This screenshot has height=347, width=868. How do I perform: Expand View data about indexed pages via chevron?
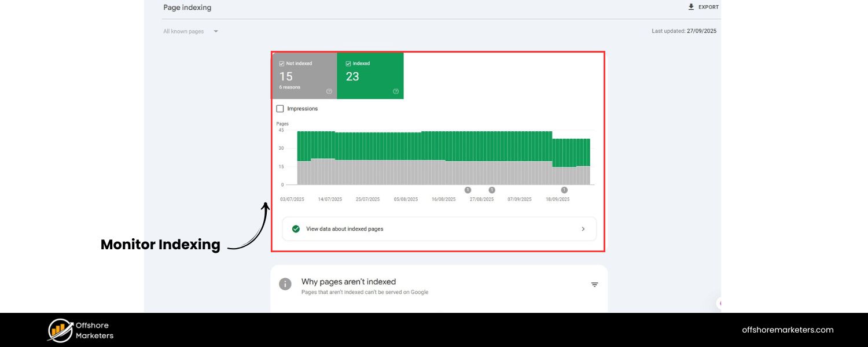pos(583,228)
